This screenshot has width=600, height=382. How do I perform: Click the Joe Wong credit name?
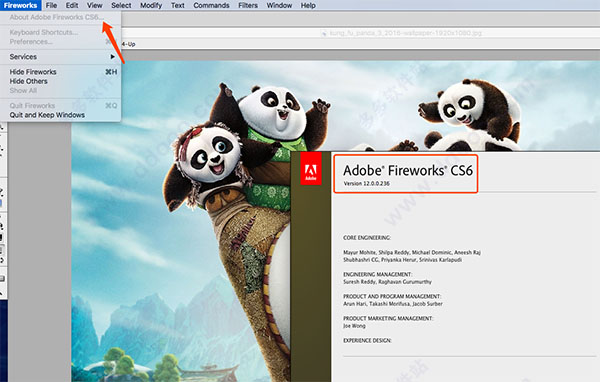click(354, 326)
